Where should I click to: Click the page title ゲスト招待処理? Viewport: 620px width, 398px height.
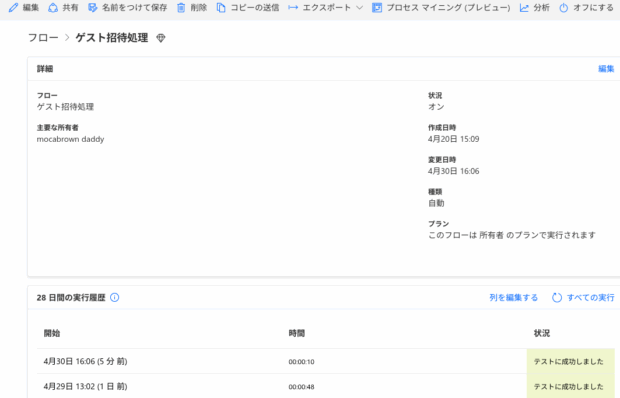pyautogui.click(x=112, y=38)
